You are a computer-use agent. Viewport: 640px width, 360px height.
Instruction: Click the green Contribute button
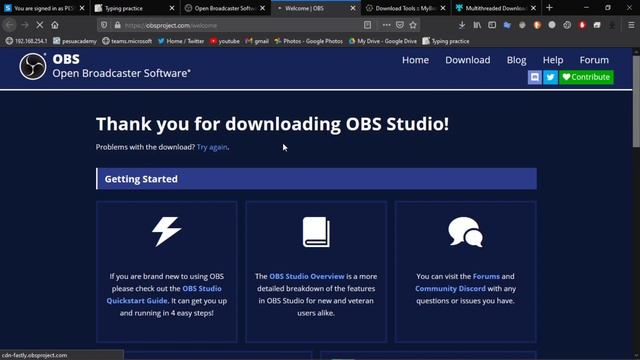[586, 77]
